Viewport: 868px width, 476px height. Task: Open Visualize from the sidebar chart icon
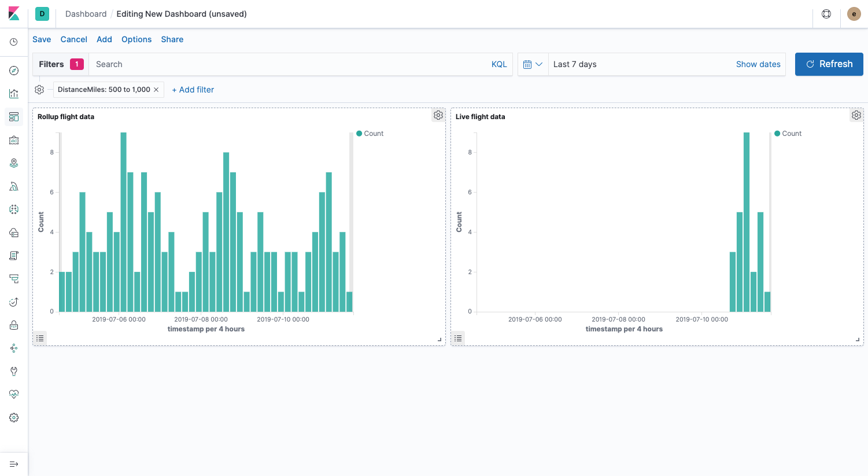click(x=14, y=94)
